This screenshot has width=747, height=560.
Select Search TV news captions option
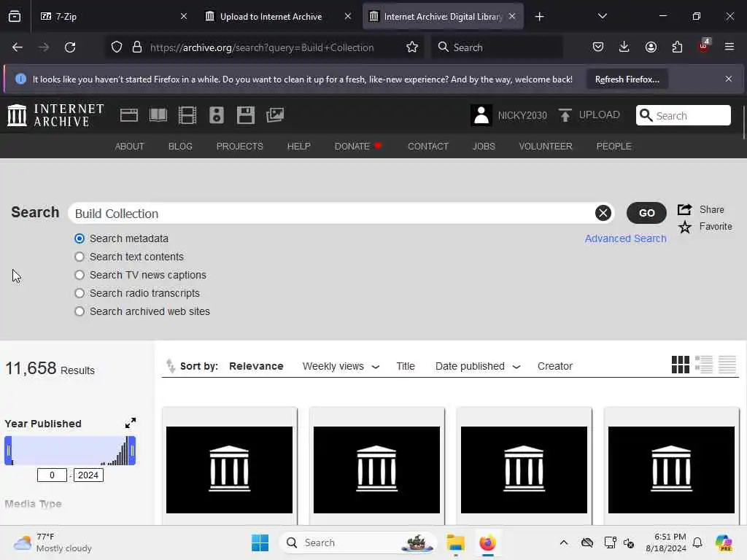[80, 275]
